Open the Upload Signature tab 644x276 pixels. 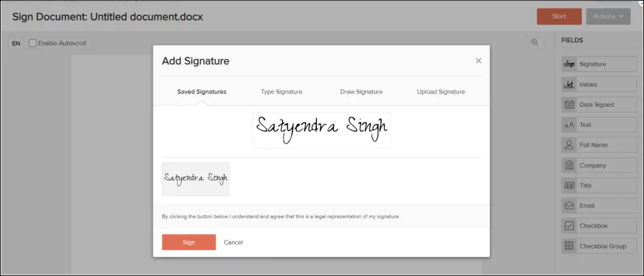[441, 92]
